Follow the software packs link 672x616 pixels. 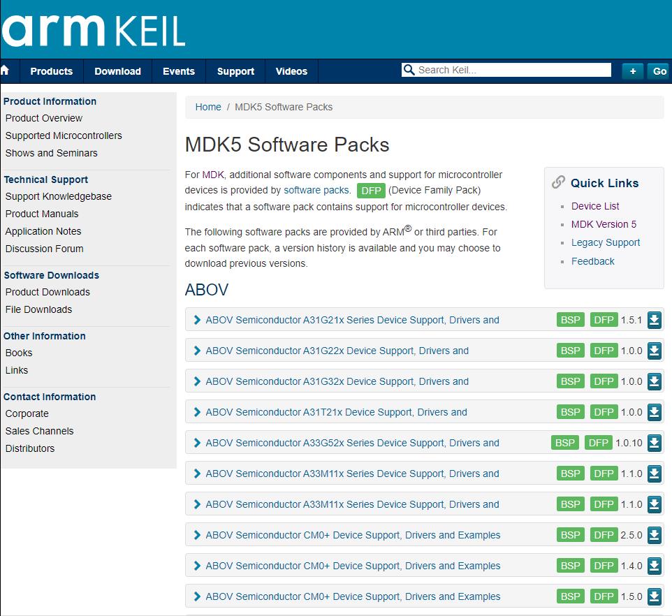tap(316, 190)
